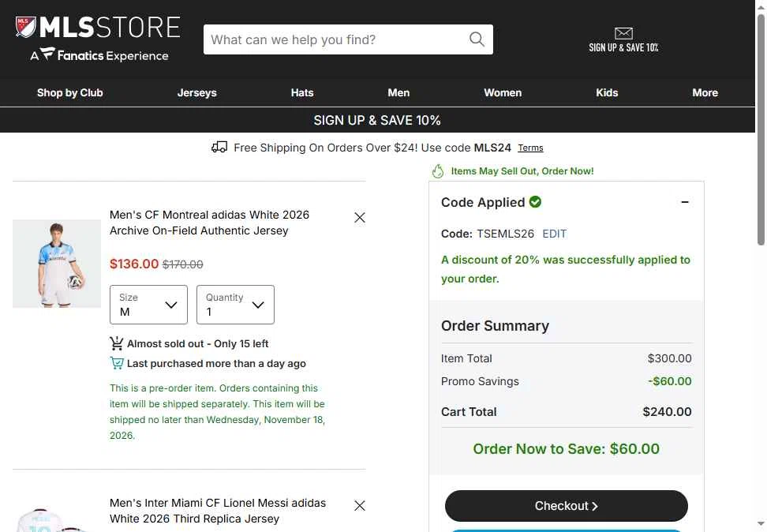Open the CF Montreal jersey thumbnail

57,264
